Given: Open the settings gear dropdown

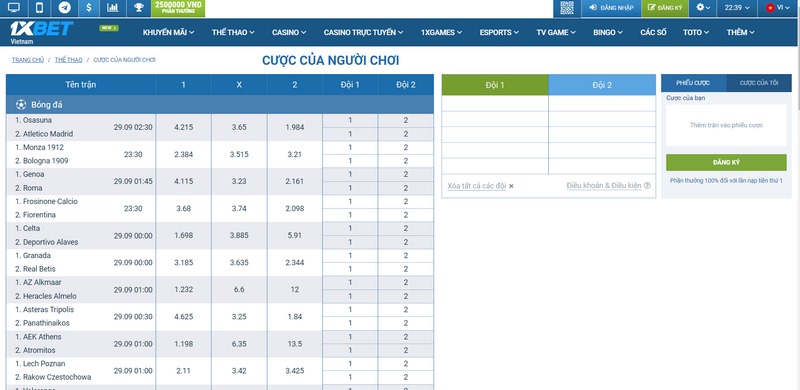Looking at the screenshot, I should click(x=703, y=8).
